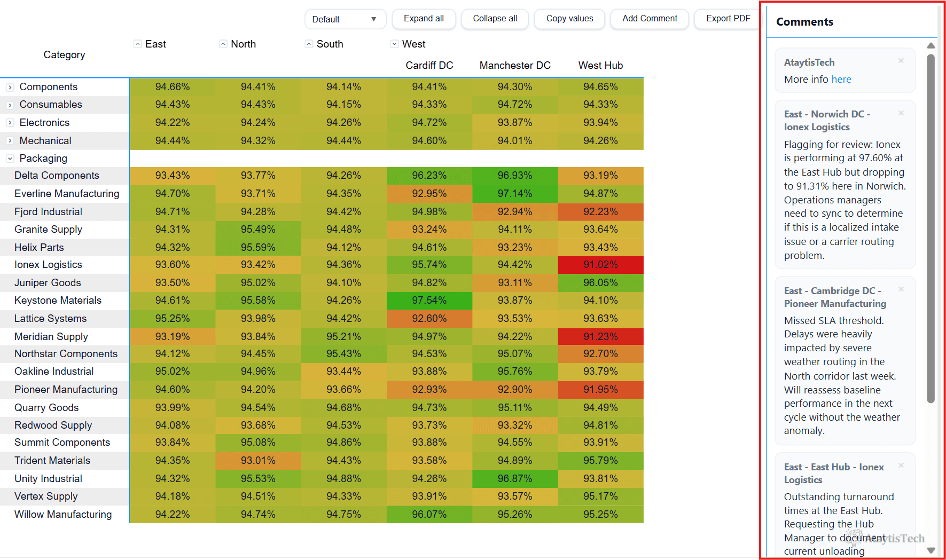
Task: Click the Expand all button
Action: pos(424,19)
